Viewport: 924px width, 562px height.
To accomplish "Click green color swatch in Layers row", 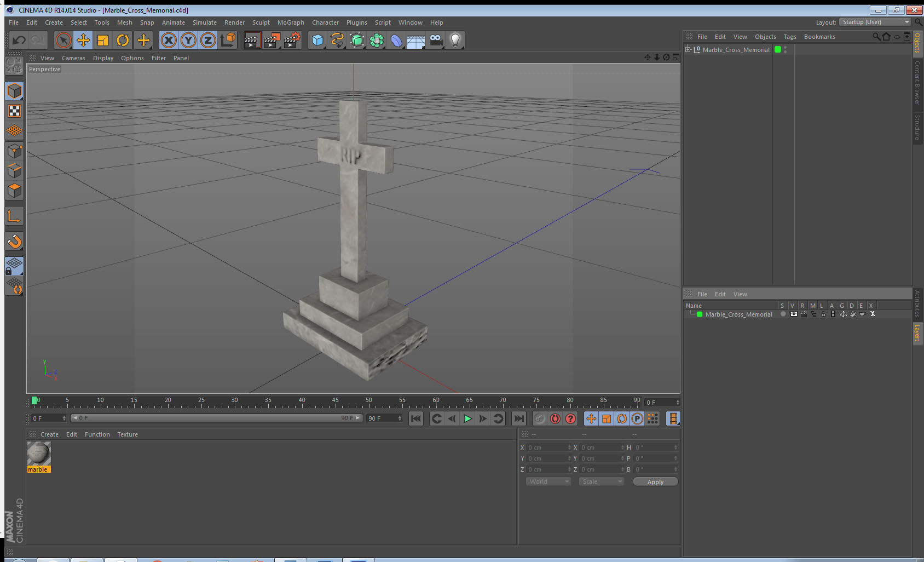I will pyautogui.click(x=700, y=314).
